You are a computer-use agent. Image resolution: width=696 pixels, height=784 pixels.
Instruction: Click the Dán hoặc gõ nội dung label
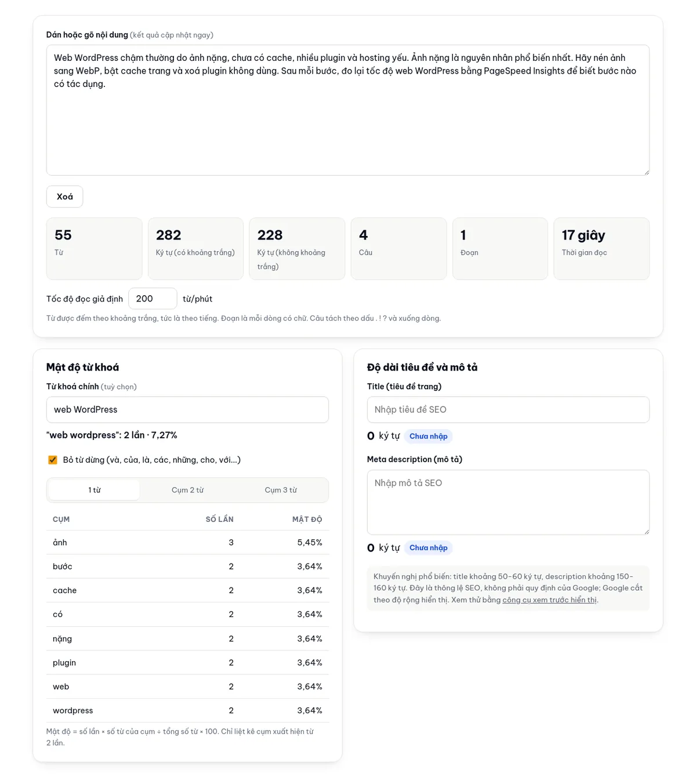point(87,35)
